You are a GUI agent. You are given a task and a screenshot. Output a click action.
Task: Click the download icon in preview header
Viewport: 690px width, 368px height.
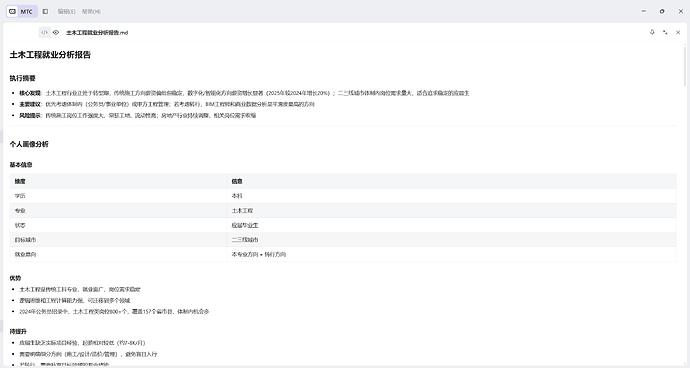(x=652, y=32)
